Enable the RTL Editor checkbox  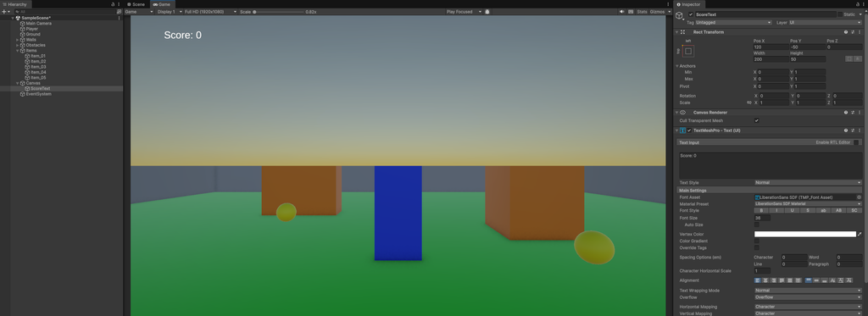pyautogui.click(x=856, y=142)
